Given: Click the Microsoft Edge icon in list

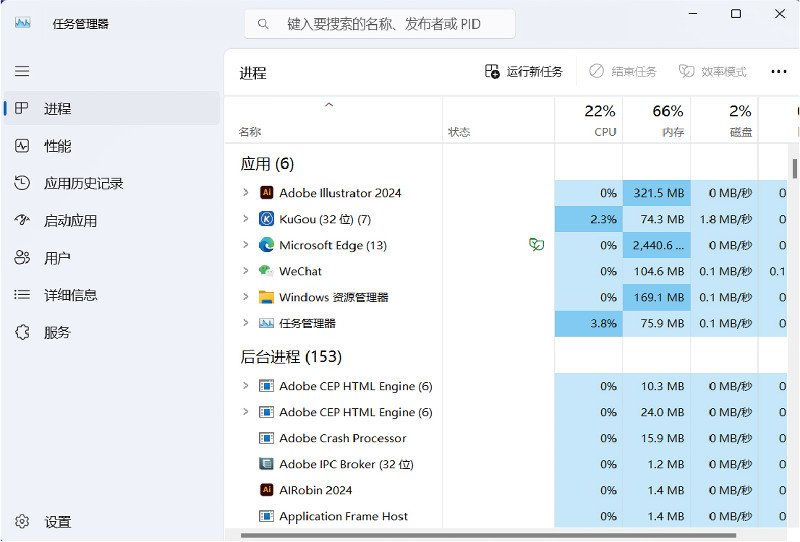Looking at the screenshot, I should (x=266, y=245).
